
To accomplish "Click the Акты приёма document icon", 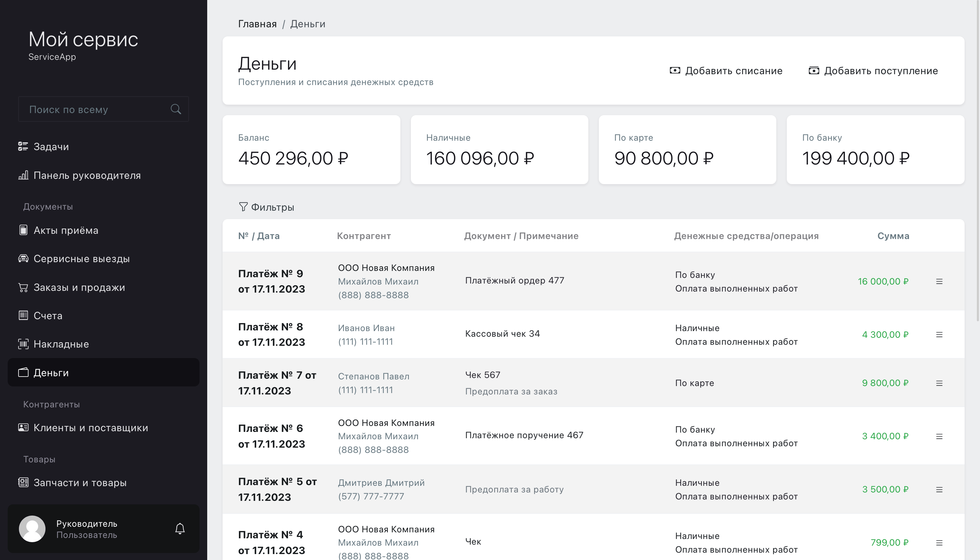I will (23, 230).
